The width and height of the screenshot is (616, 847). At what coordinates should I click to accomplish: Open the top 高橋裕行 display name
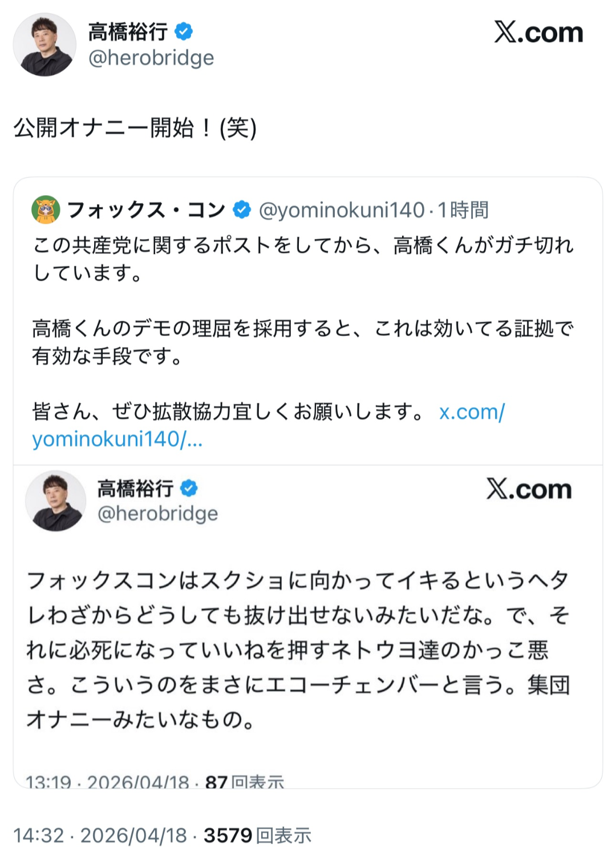click(128, 31)
